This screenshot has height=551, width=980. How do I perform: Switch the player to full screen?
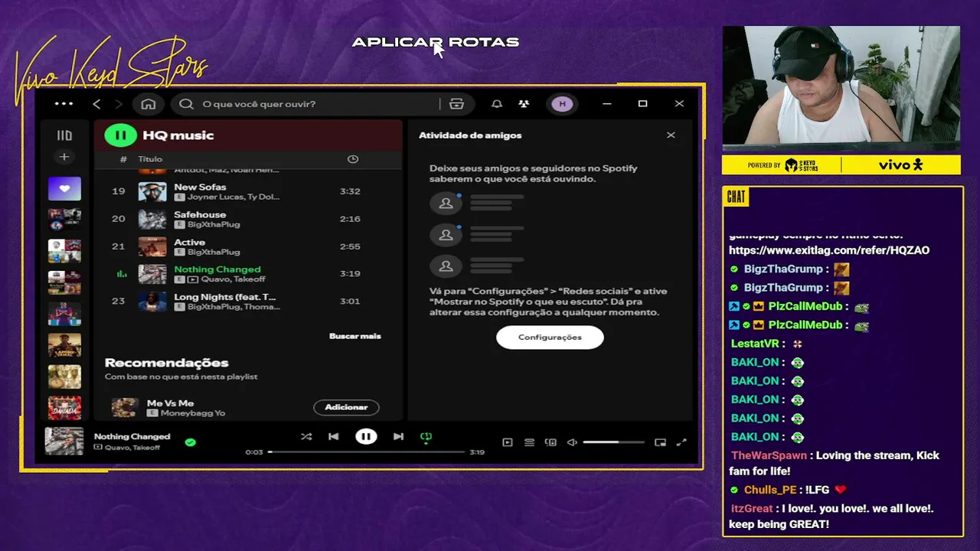(681, 442)
